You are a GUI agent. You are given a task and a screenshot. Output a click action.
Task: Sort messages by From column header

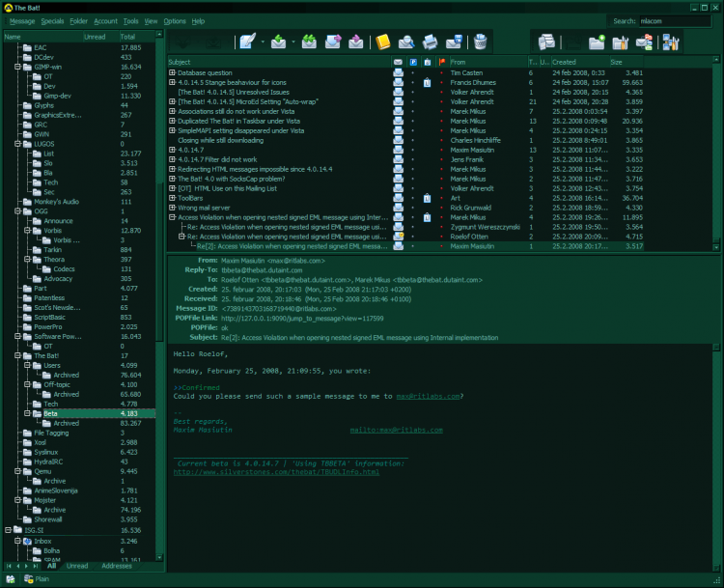[488, 62]
